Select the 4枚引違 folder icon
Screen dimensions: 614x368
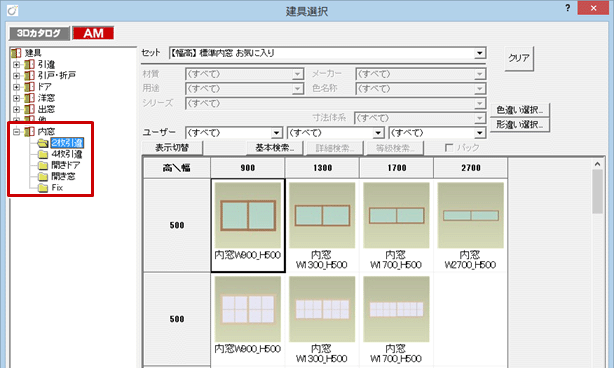(43, 154)
